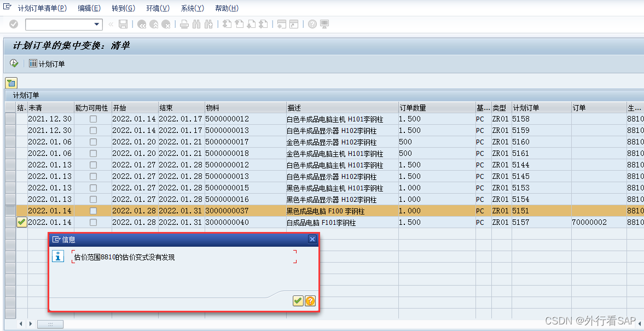The image size is (644, 331).
Task: Click the Help question mark toolbar icon
Action: [312, 25]
